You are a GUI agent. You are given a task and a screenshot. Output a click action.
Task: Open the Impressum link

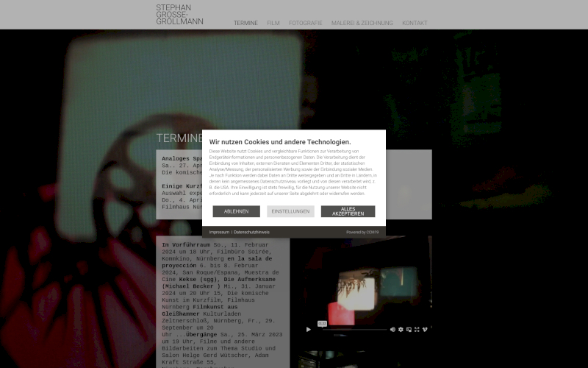coord(219,232)
